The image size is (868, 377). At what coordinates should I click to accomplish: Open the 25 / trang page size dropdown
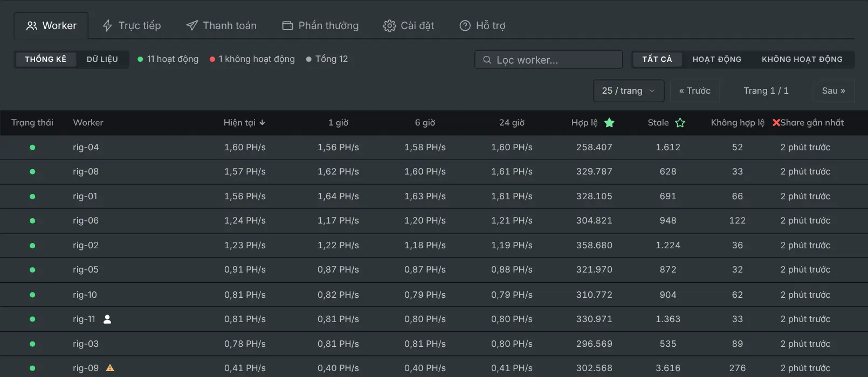(x=629, y=91)
